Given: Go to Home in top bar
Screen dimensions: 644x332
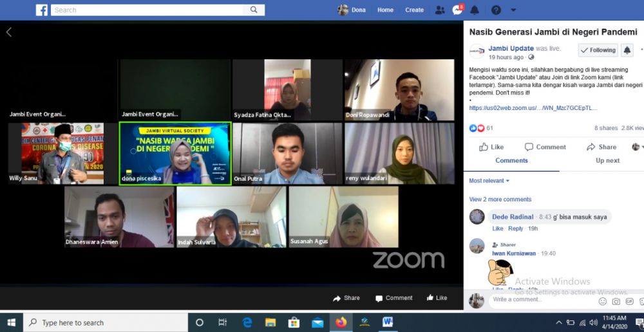Looking at the screenshot, I should tap(385, 10).
